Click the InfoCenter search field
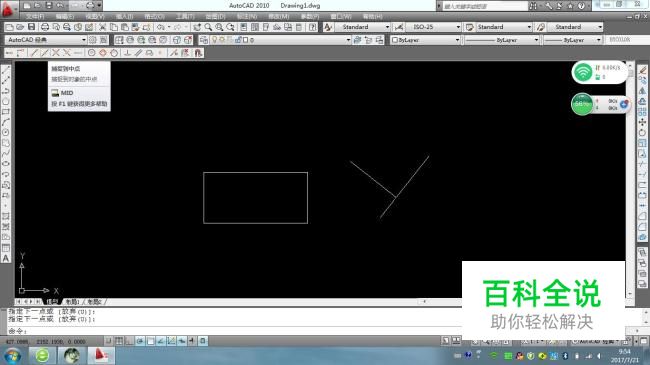The width and height of the screenshot is (650, 365). point(485,6)
